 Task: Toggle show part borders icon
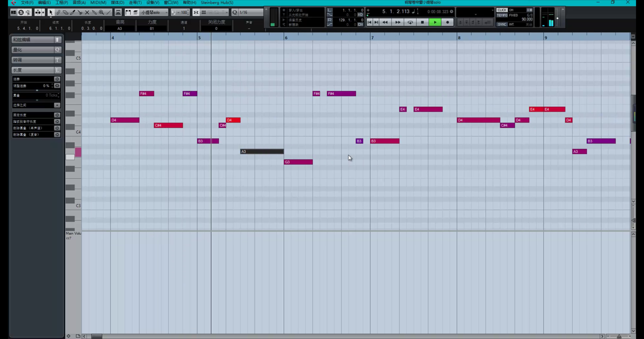click(x=128, y=12)
